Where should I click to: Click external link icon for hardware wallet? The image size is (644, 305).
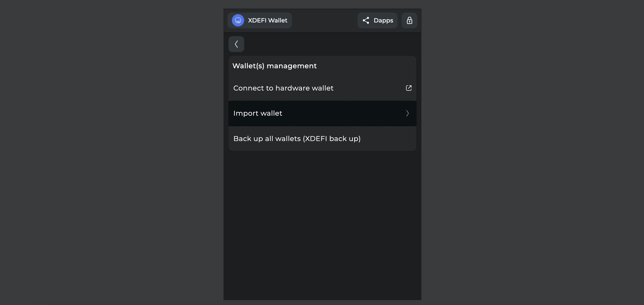tap(409, 88)
